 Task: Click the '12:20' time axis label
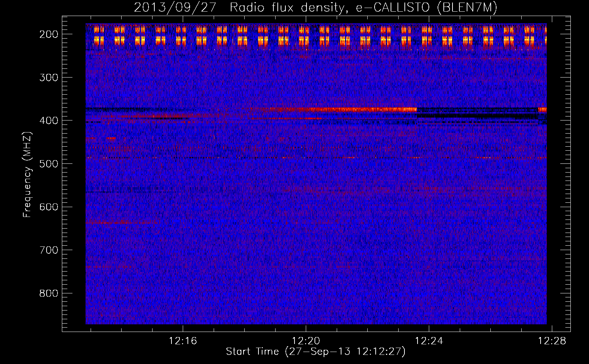[x=306, y=341]
